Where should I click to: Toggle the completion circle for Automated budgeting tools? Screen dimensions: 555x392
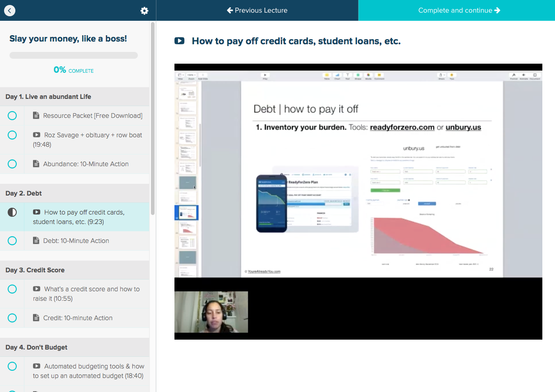(x=12, y=366)
